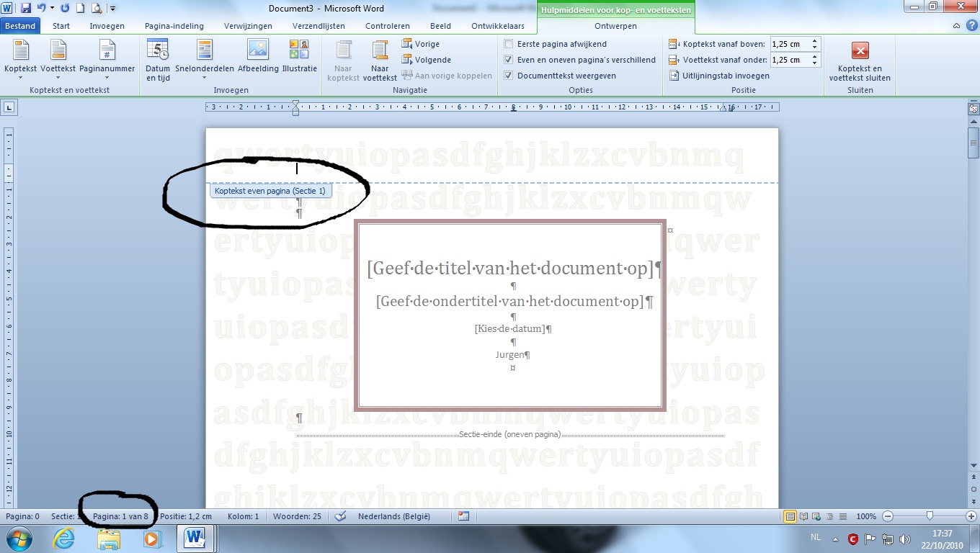Open the Koptekst header gallery
The width and height of the screenshot is (980, 553).
pos(20,59)
